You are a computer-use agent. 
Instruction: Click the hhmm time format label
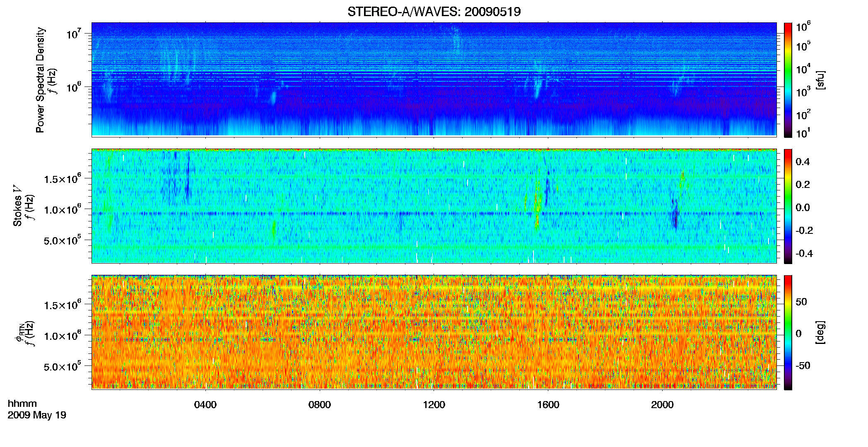coord(22,404)
